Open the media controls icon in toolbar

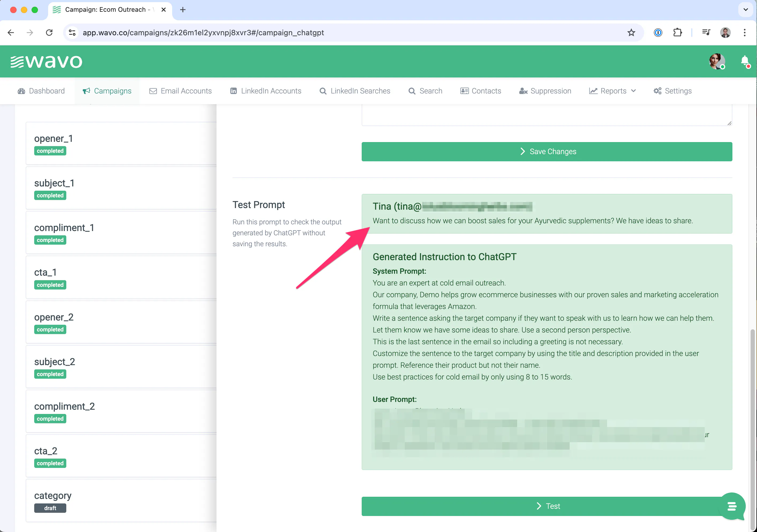pyautogui.click(x=706, y=33)
